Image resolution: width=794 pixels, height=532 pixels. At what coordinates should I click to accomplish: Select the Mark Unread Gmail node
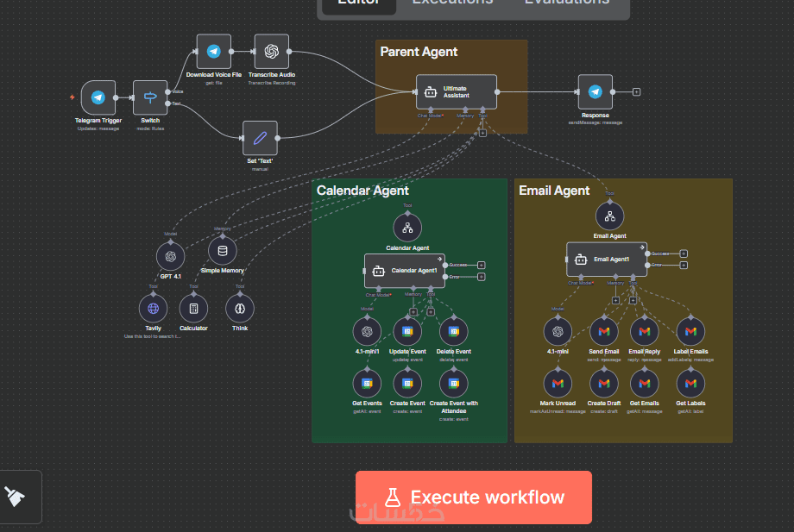tap(558, 384)
